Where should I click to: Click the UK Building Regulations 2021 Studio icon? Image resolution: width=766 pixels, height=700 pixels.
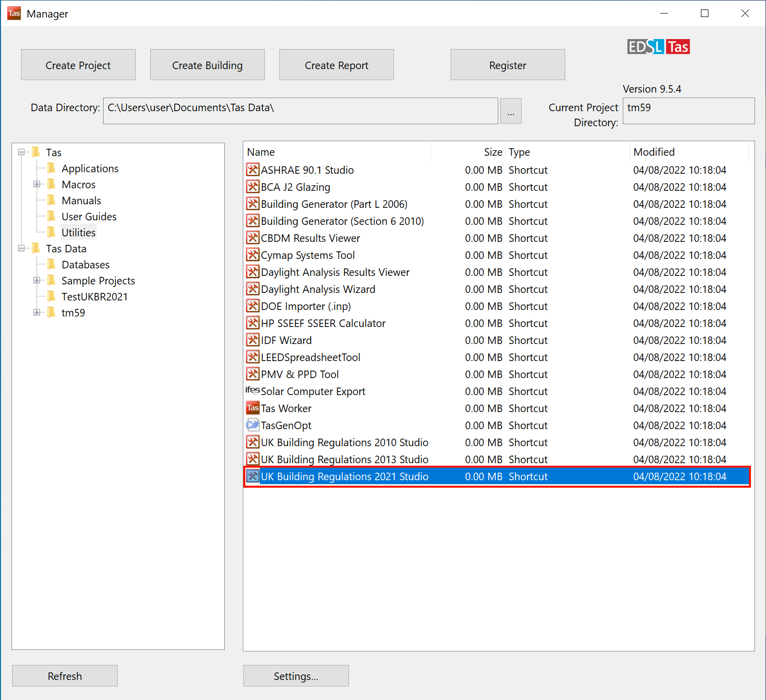click(x=253, y=476)
